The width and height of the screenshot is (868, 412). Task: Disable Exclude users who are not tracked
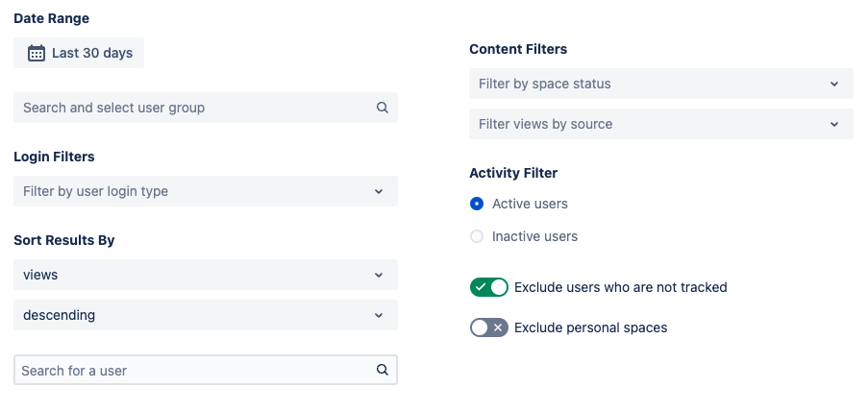click(489, 287)
